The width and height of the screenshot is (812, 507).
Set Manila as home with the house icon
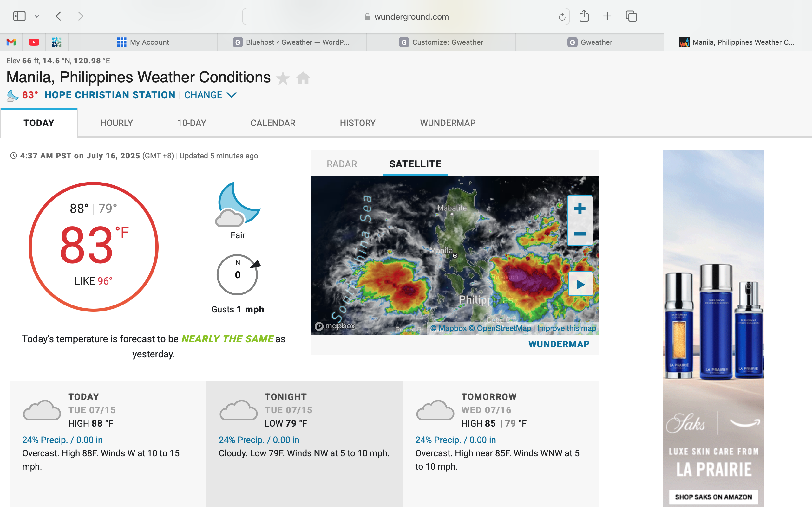point(303,78)
